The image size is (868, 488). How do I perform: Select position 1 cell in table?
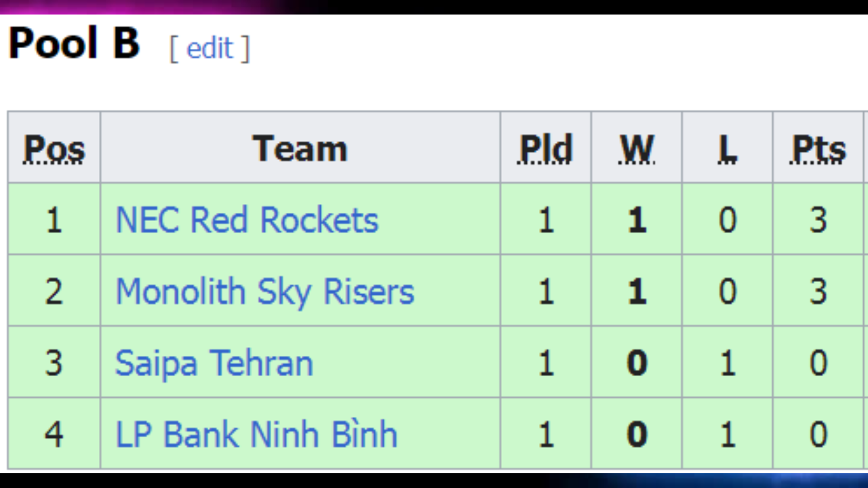(54, 219)
